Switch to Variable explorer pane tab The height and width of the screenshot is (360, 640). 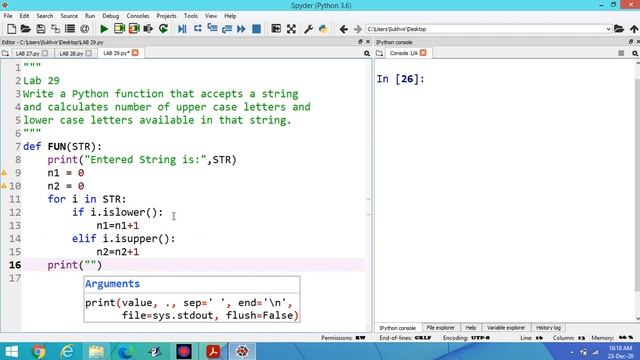[x=506, y=328]
